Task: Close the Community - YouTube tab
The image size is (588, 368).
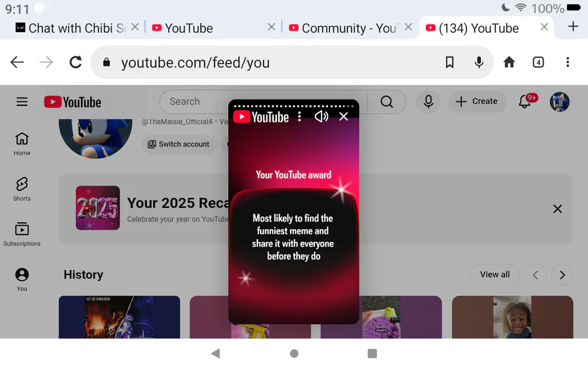Action: (408, 27)
